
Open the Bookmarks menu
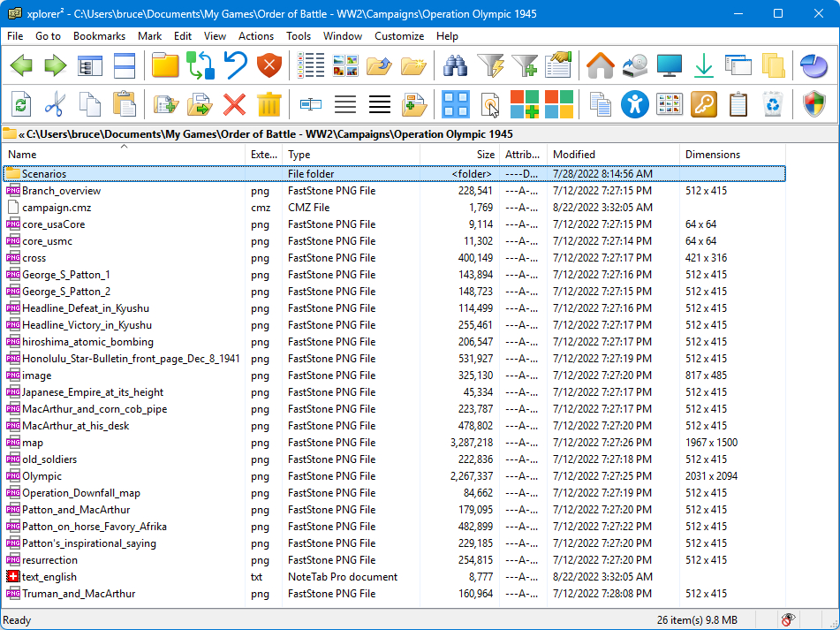(99, 36)
